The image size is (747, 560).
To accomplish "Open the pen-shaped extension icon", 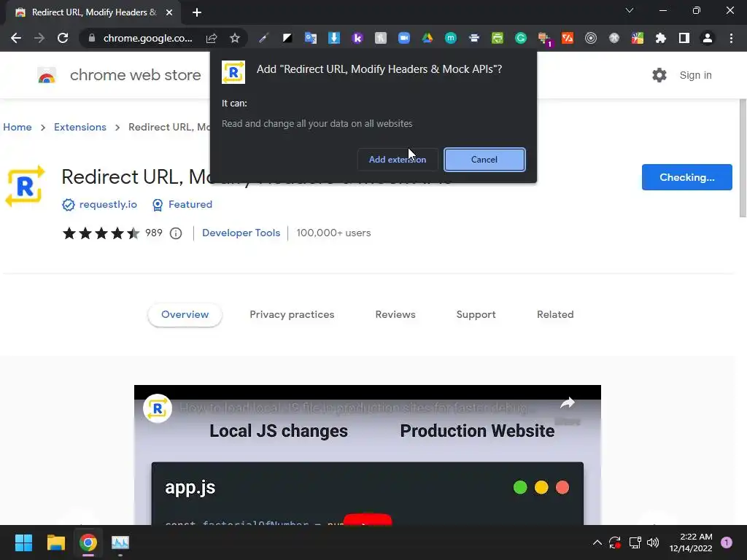I will [264, 38].
